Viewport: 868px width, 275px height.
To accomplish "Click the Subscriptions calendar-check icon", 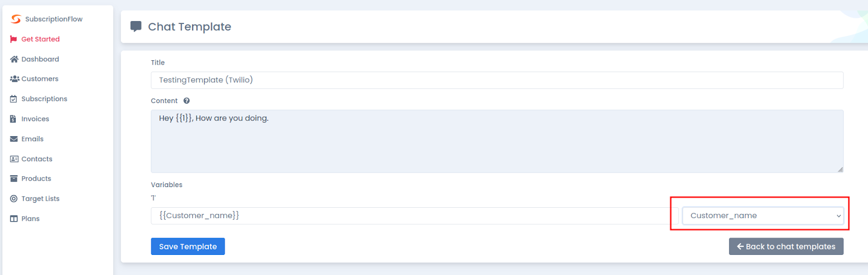I will tap(14, 99).
